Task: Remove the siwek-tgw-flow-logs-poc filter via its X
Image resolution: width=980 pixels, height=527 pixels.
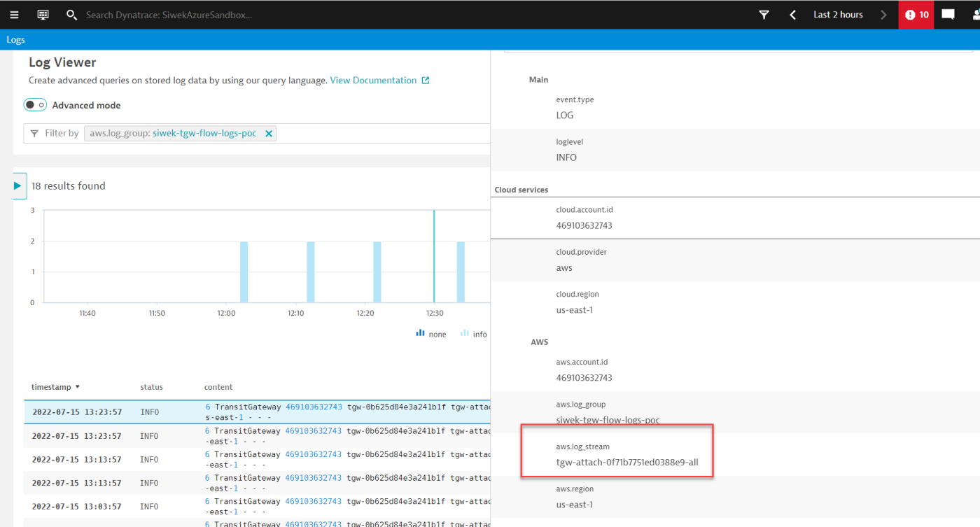Action: click(269, 133)
